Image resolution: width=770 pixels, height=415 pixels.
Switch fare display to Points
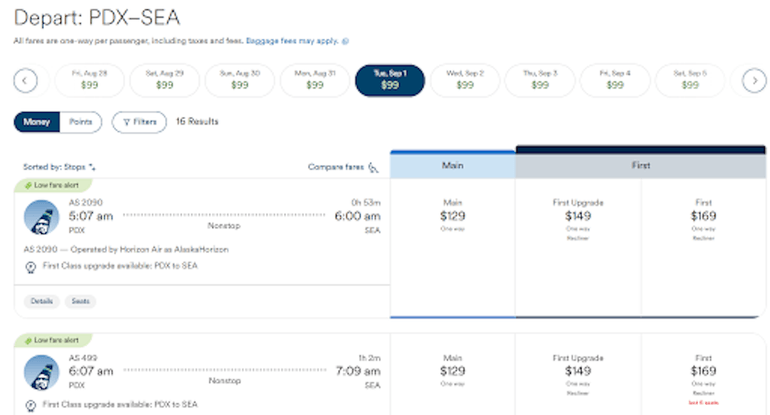(x=79, y=122)
